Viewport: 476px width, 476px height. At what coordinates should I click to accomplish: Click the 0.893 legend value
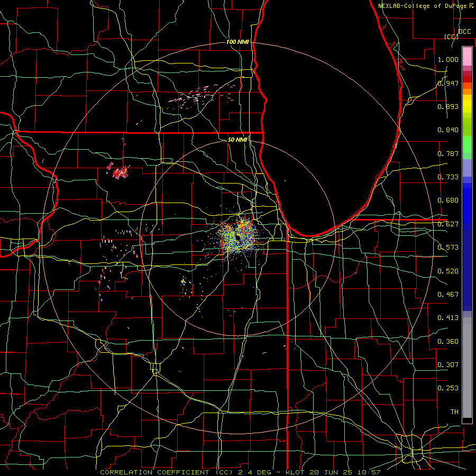(x=448, y=106)
